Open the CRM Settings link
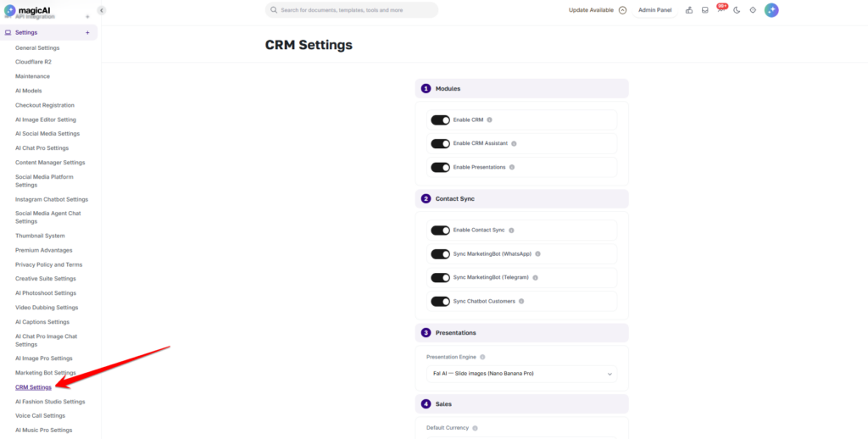Viewport: 868px width, 439px height. 33,387
